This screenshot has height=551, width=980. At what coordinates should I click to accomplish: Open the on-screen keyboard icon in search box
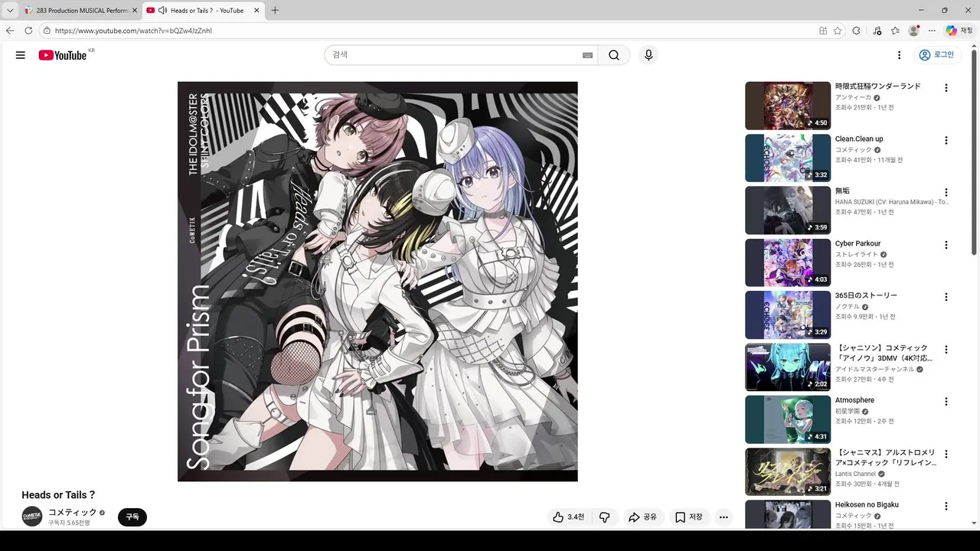[x=587, y=55]
